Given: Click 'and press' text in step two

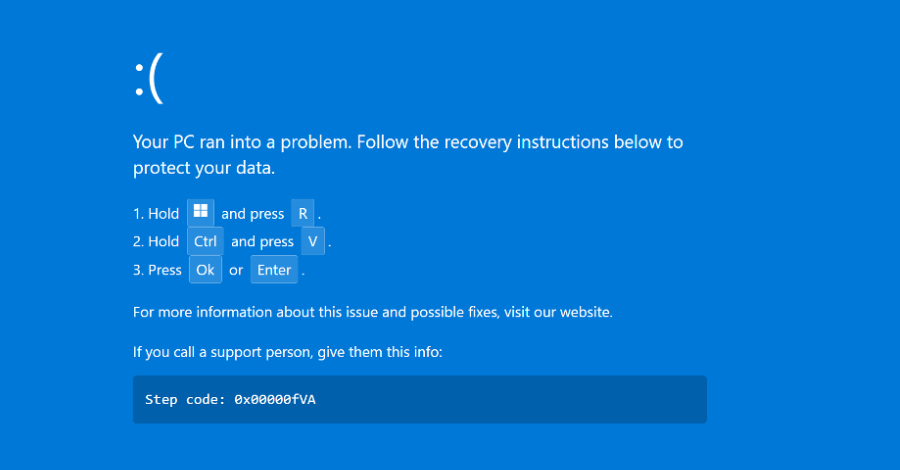Looking at the screenshot, I should (x=262, y=242).
